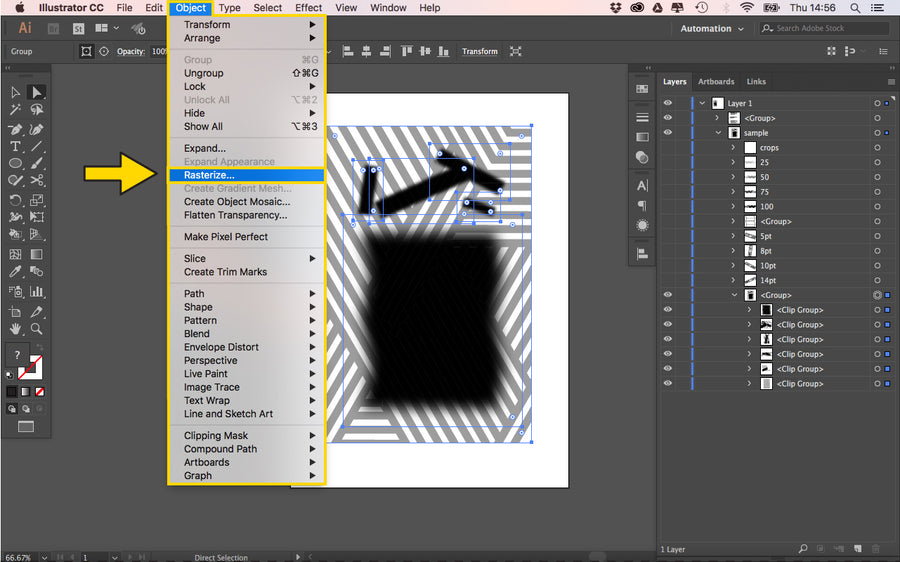The width and height of the screenshot is (900, 562).
Task: Hide Layer 1 using its eye icon
Action: (x=668, y=103)
